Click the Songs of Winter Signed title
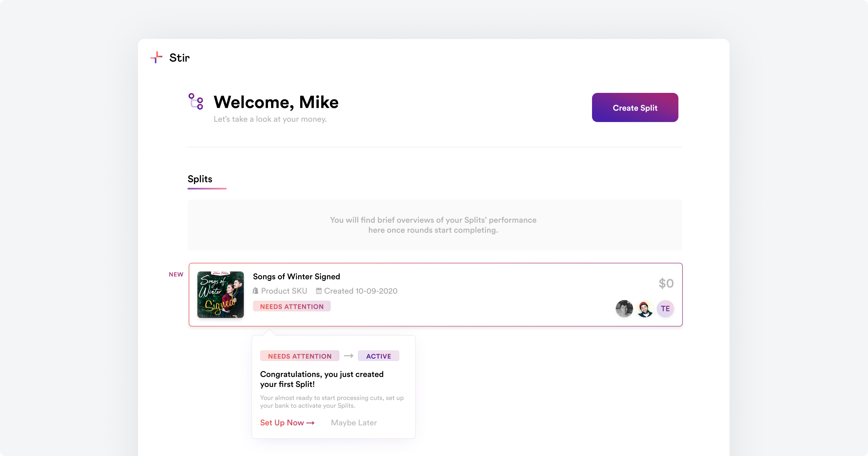The height and width of the screenshot is (456, 868). [296, 276]
